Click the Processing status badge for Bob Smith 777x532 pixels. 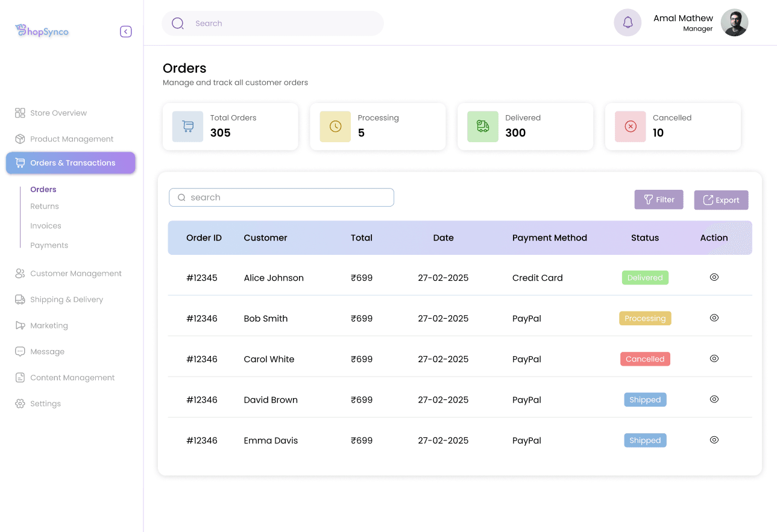coord(645,318)
